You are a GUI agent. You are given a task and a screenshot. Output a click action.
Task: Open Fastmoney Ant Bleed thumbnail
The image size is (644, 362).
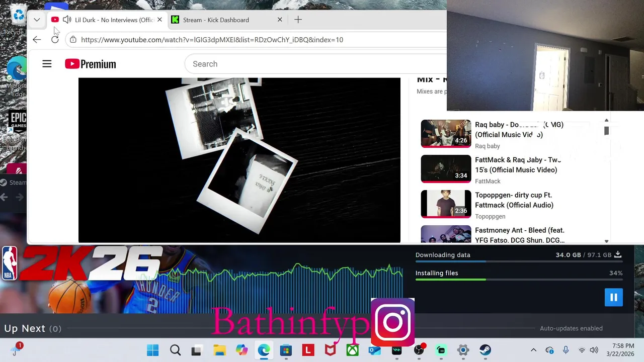(x=446, y=234)
